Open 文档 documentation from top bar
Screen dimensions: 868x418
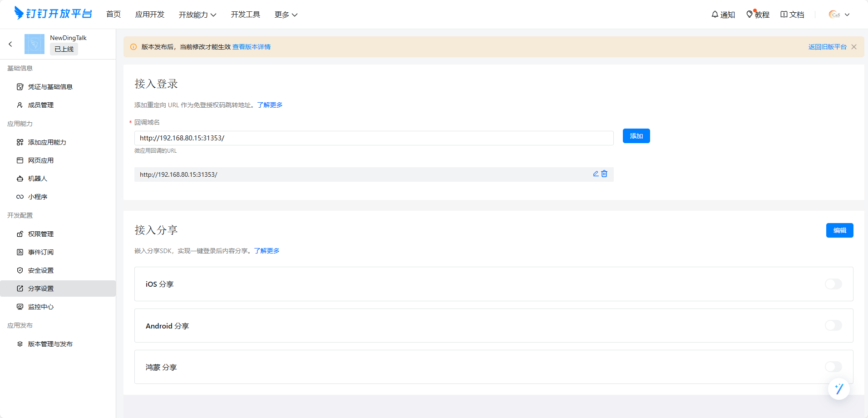point(792,15)
